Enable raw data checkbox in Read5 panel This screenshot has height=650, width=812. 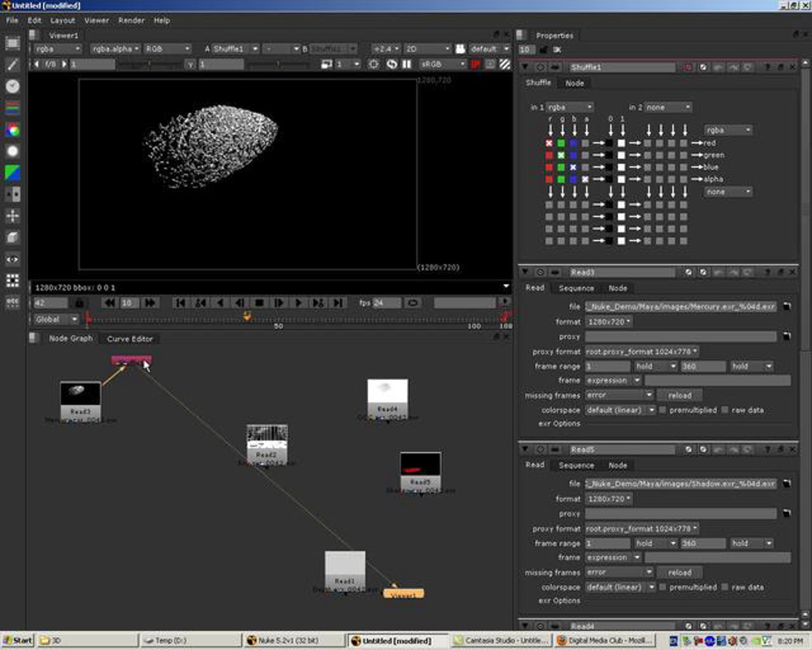[x=725, y=587]
